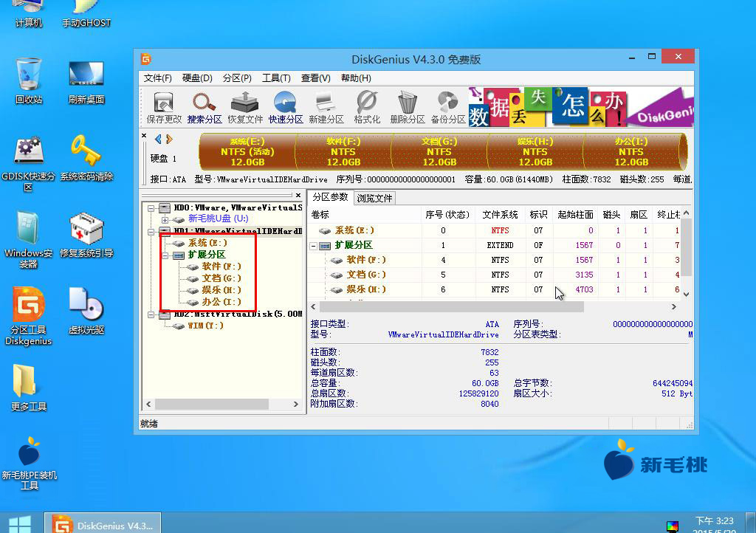Select 软件(F:) in the left tree

pyautogui.click(x=221, y=266)
